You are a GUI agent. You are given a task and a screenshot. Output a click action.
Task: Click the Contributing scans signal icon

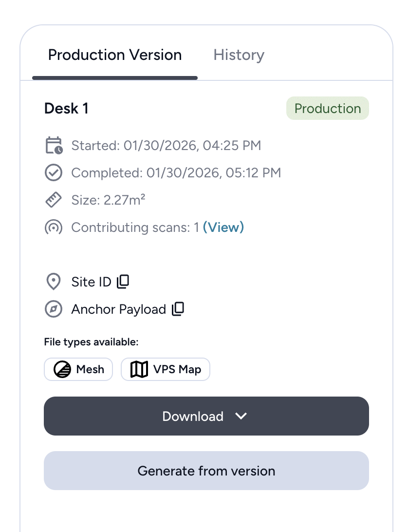pos(53,228)
